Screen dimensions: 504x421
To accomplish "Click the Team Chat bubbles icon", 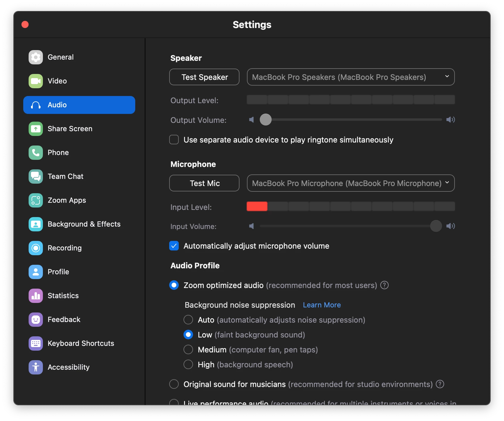I will (x=36, y=177).
